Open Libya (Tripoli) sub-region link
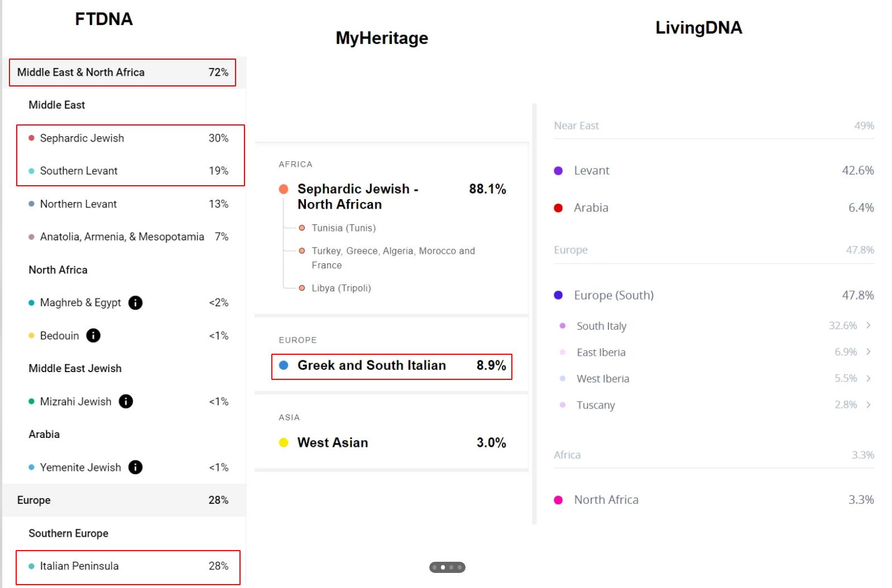 (x=341, y=288)
